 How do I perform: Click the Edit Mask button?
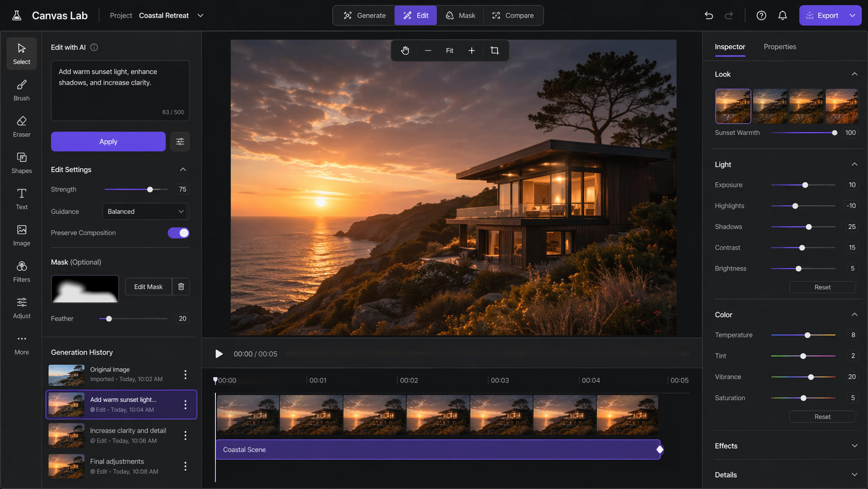[x=148, y=287]
